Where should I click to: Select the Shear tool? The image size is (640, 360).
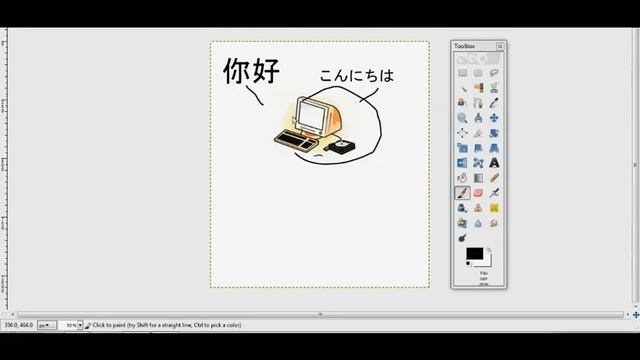(x=478, y=148)
